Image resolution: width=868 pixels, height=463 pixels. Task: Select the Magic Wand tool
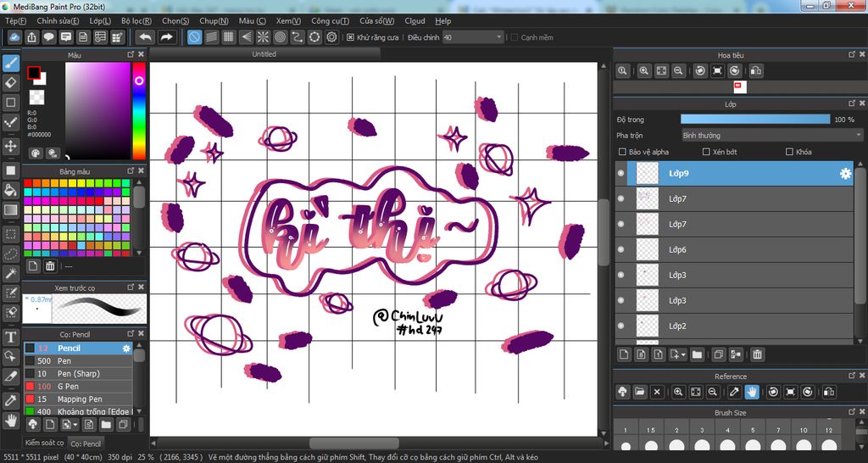point(10,273)
